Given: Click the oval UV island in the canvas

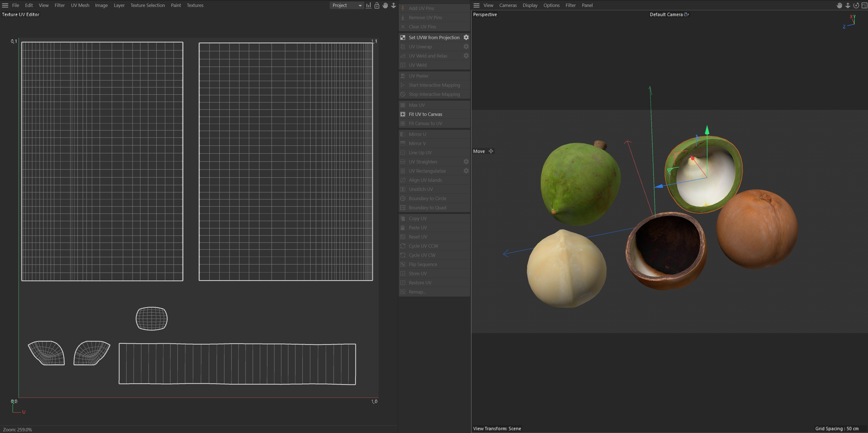Looking at the screenshot, I should [152, 318].
